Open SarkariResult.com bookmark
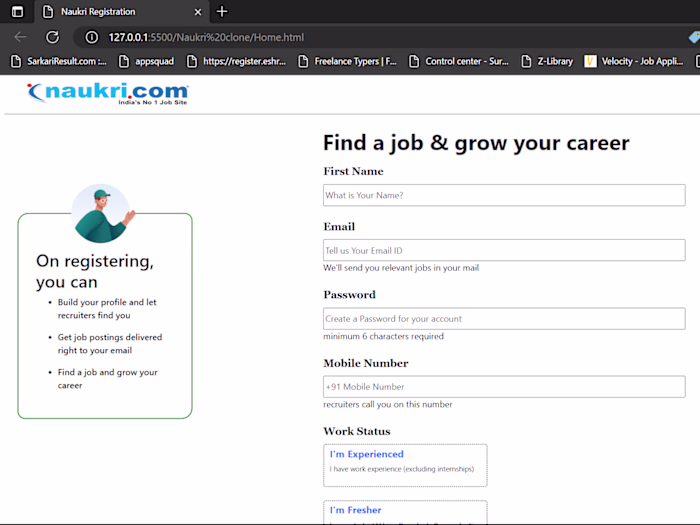 pyautogui.click(x=58, y=61)
